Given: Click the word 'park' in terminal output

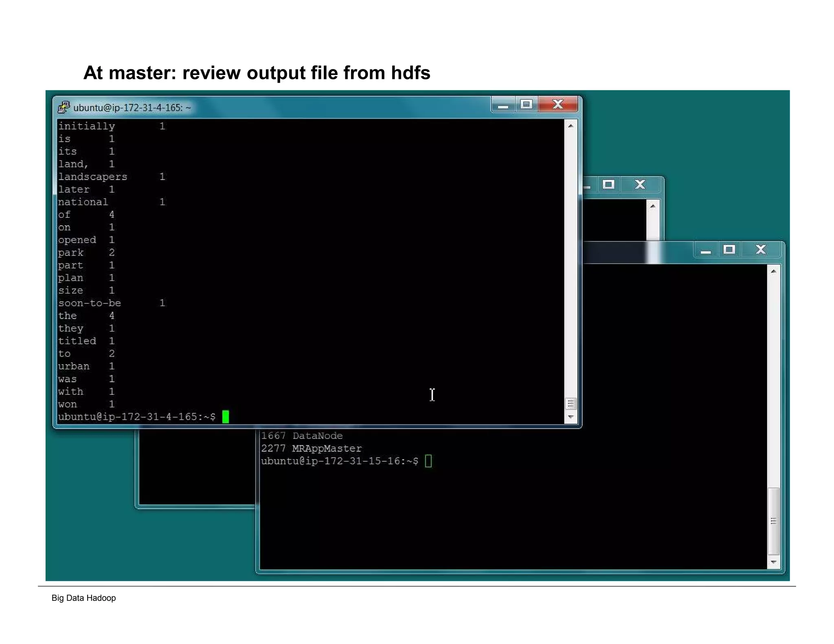Looking at the screenshot, I should pyautogui.click(x=70, y=253).
